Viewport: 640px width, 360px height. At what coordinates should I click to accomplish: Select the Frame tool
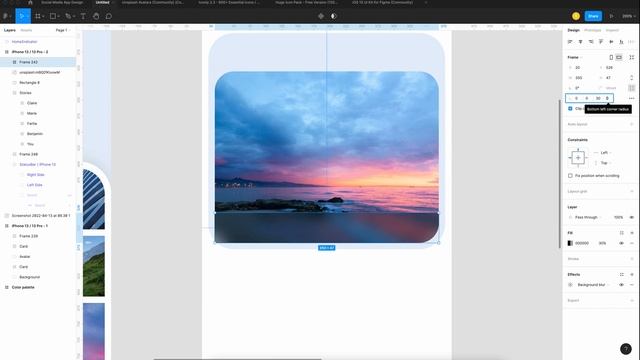pos(38,16)
